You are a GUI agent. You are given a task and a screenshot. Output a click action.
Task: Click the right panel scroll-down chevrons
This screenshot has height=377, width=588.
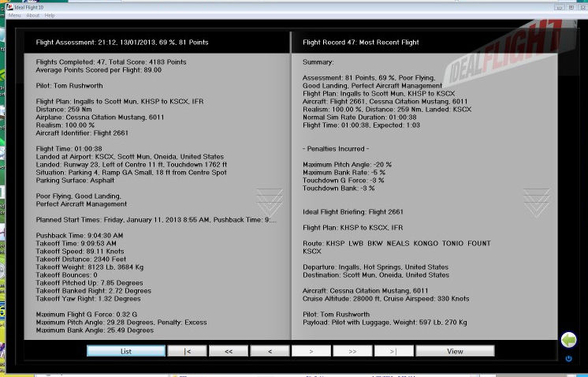coord(536,203)
